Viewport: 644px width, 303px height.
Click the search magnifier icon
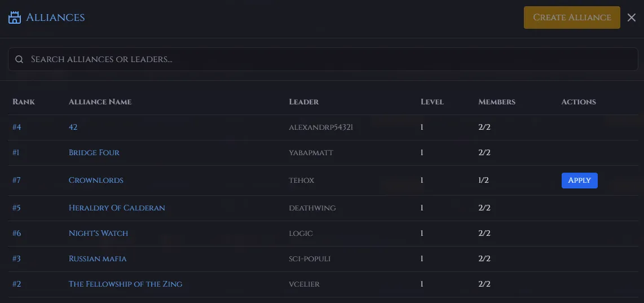(19, 59)
